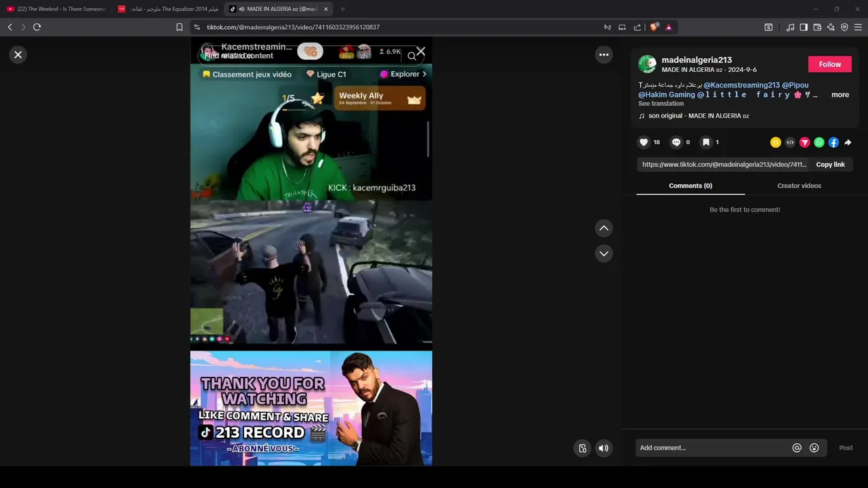The height and width of the screenshot is (488, 868).
Task: Share video to WhatsApp
Action: [819, 142]
